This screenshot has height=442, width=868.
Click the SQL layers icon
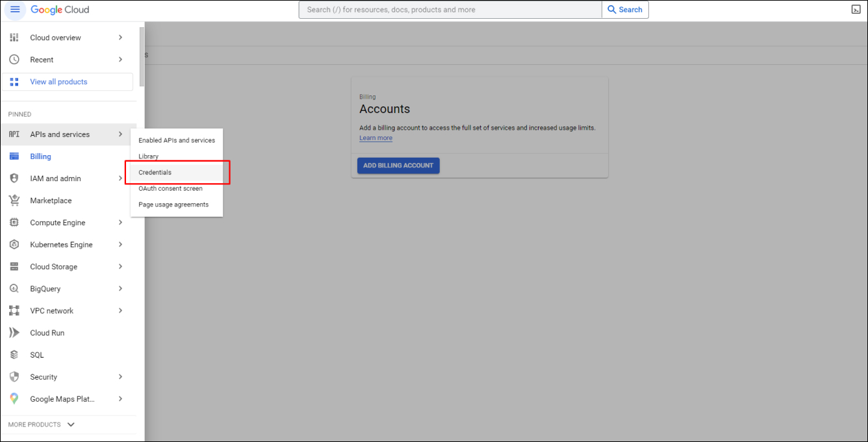pos(14,355)
